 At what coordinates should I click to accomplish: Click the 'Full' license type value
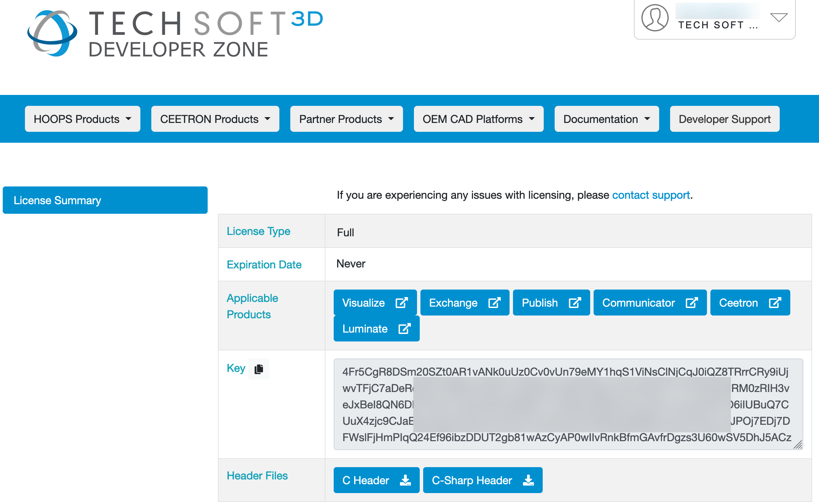coord(345,233)
